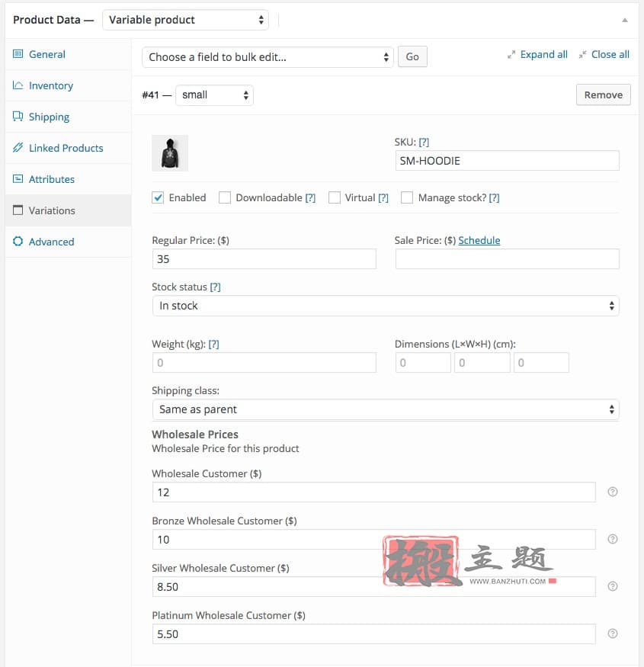Open the Variable product type dropdown
The height and width of the screenshot is (667, 644).
coord(185,20)
